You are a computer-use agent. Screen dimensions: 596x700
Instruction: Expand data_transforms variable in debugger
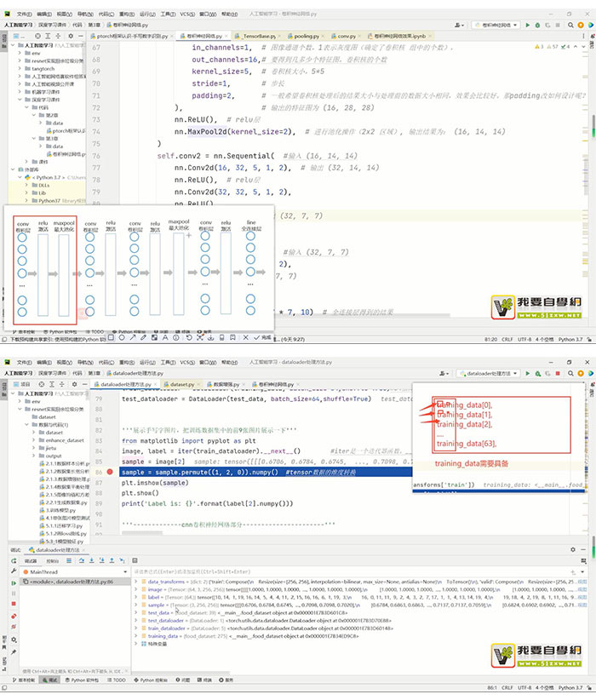click(136, 582)
